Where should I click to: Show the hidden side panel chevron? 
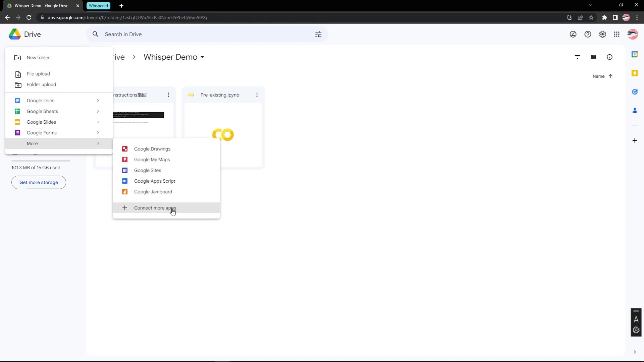(635, 352)
